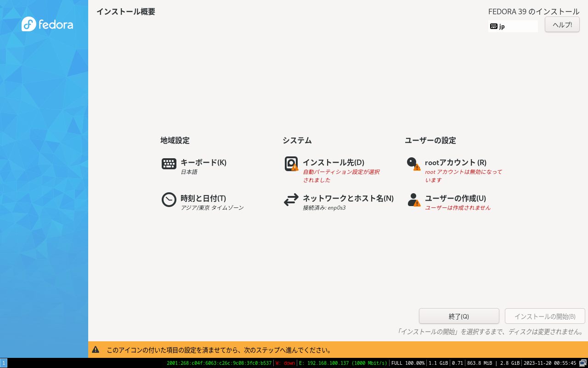The image size is (588, 368).
Task: Open キーボード(K) settings
Action: (x=204, y=162)
